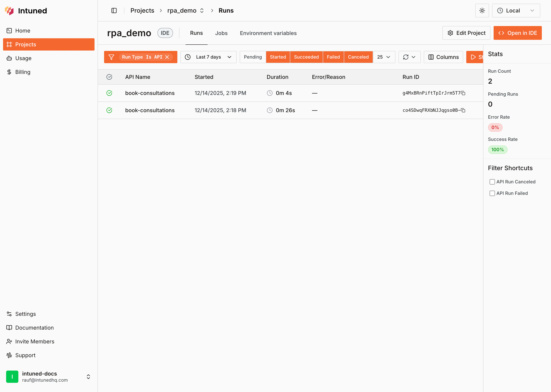Switch theme with the sun icon

tap(482, 11)
